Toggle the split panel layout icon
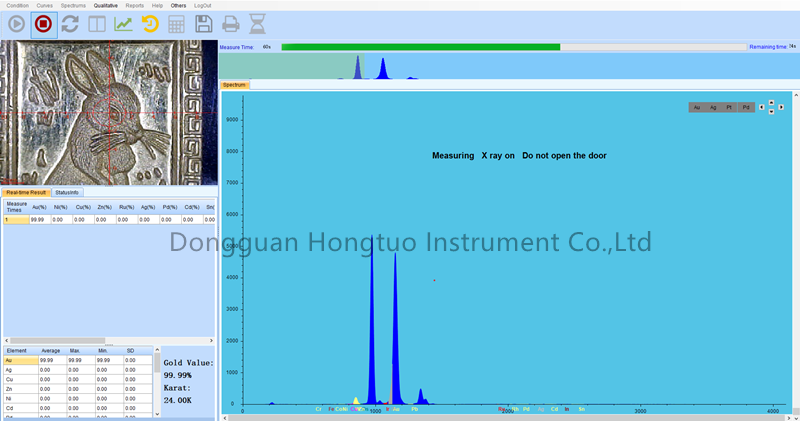The image size is (800, 421). point(96,24)
